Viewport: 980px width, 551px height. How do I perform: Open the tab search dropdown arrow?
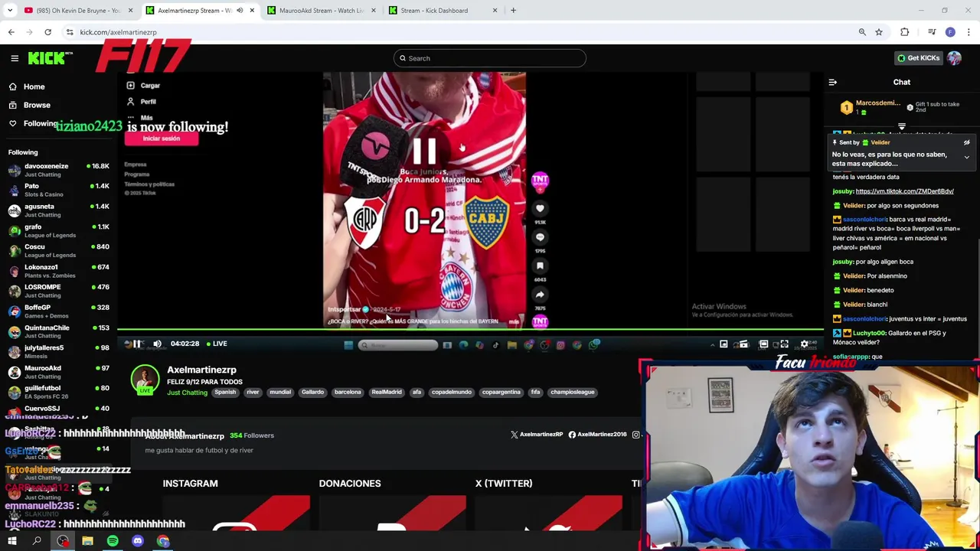tap(10, 11)
